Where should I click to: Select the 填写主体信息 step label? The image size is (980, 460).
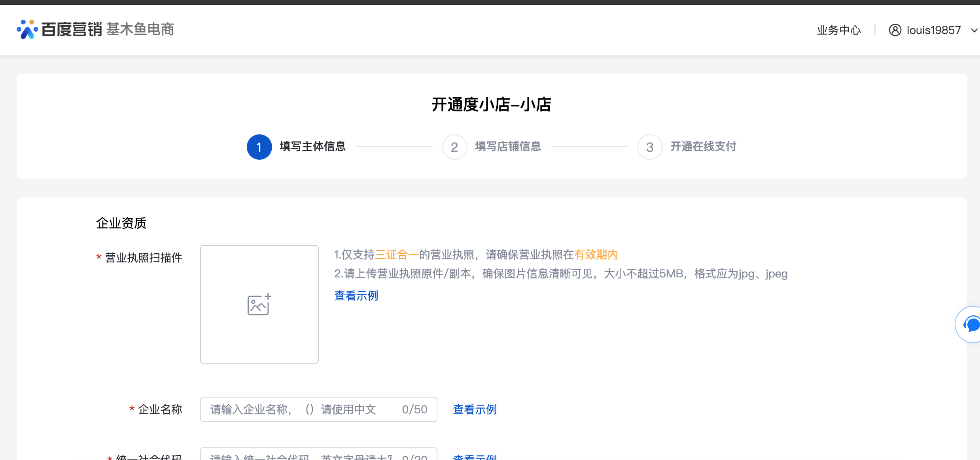pos(313,147)
